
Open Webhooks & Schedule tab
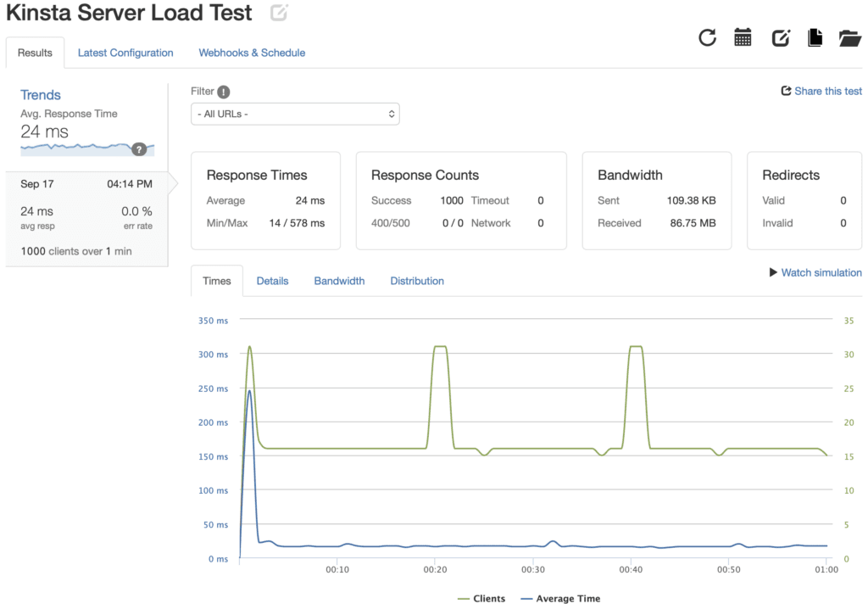(252, 53)
